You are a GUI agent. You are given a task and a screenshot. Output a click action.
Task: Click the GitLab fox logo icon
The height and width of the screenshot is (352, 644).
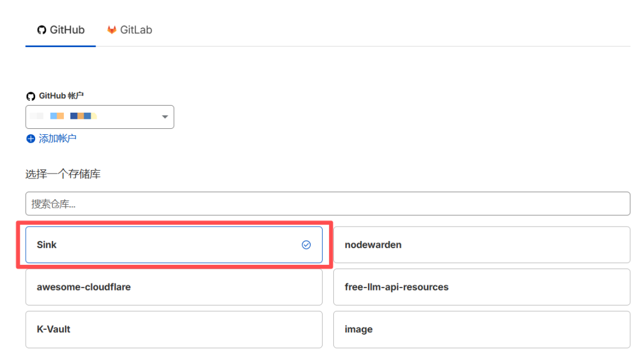pyautogui.click(x=112, y=30)
